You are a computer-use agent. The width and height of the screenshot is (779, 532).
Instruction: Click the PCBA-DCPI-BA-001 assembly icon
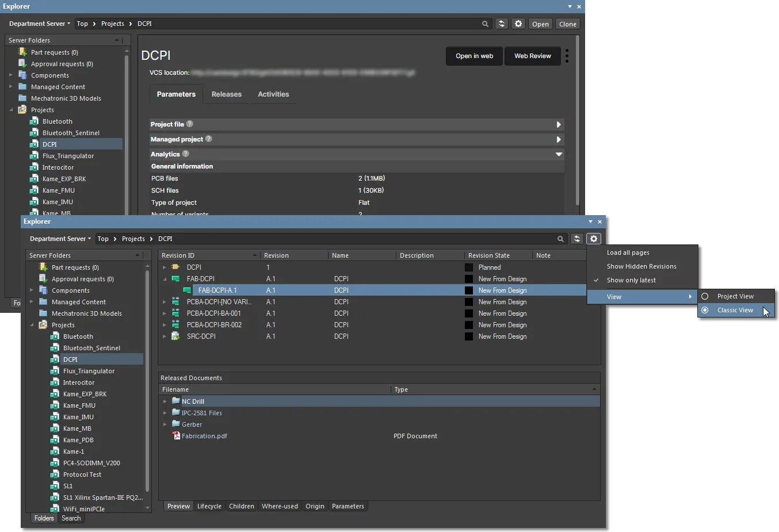coord(174,313)
